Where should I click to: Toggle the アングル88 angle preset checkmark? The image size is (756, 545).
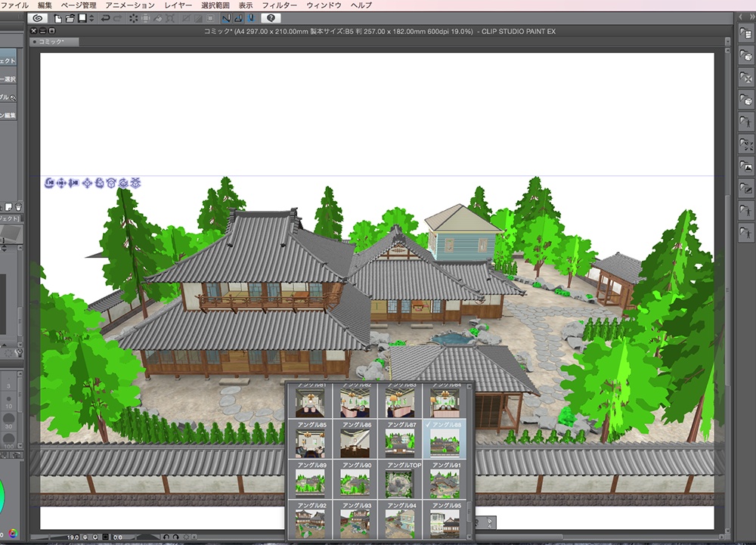tap(427, 425)
